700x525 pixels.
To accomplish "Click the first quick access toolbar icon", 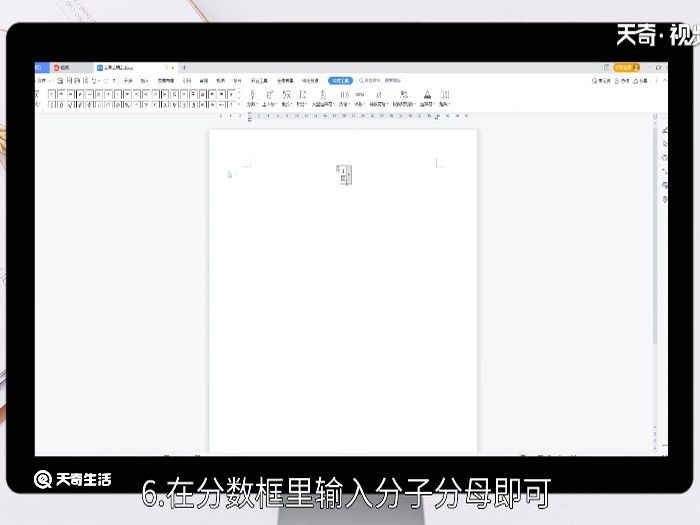I will pyautogui.click(x=60, y=81).
